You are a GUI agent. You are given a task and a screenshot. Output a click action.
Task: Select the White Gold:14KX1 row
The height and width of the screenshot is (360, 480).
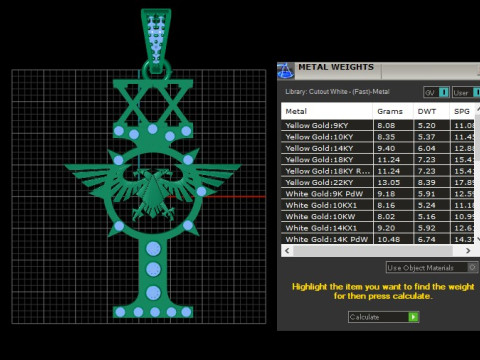tap(378, 228)
